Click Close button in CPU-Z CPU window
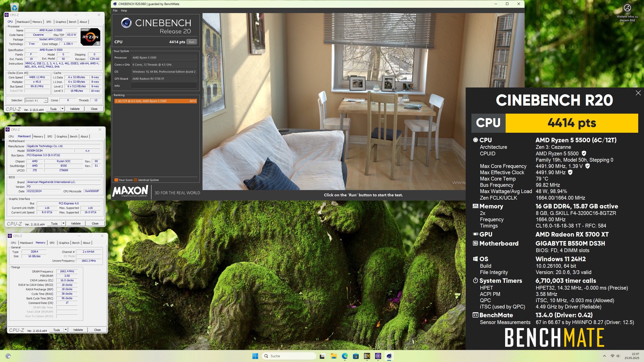This screenshot has width=644, height=362. point(94,109)
